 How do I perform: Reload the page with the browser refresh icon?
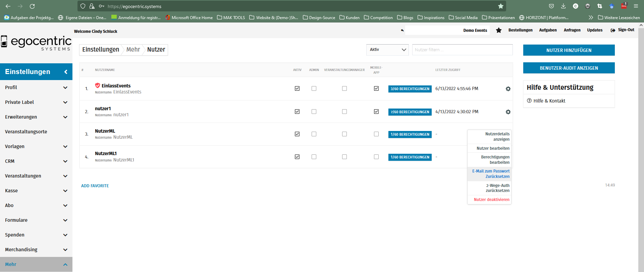click(x=32, y=6)
